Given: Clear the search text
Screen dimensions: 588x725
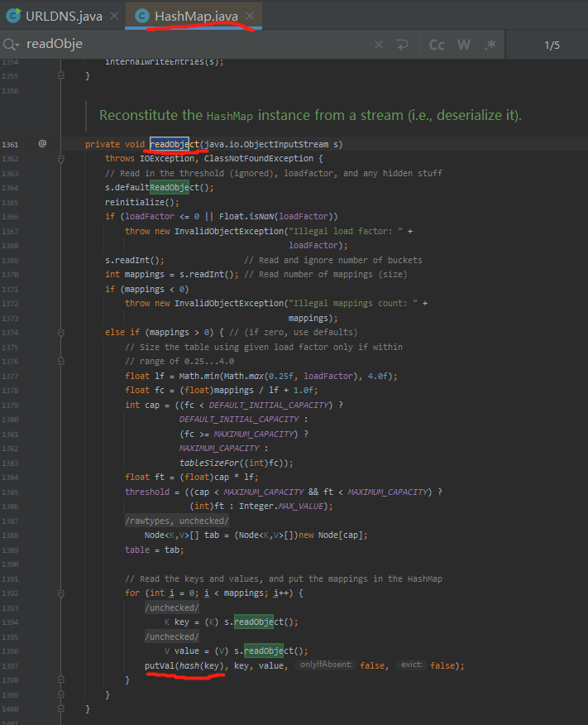Looking at the screenshot, I should pos(379,45).
